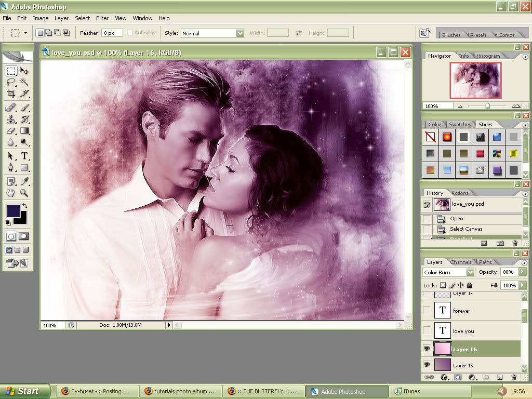Select the Pen tool
This screenshot has width=532, height=399.
pyautogui.click(x=11, y=167)
